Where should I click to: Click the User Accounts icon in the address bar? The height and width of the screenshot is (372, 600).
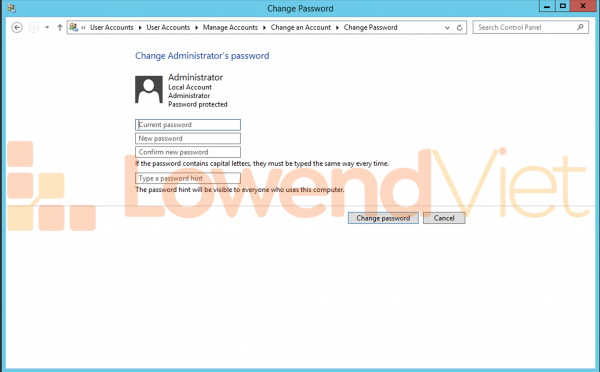point(73,27)
